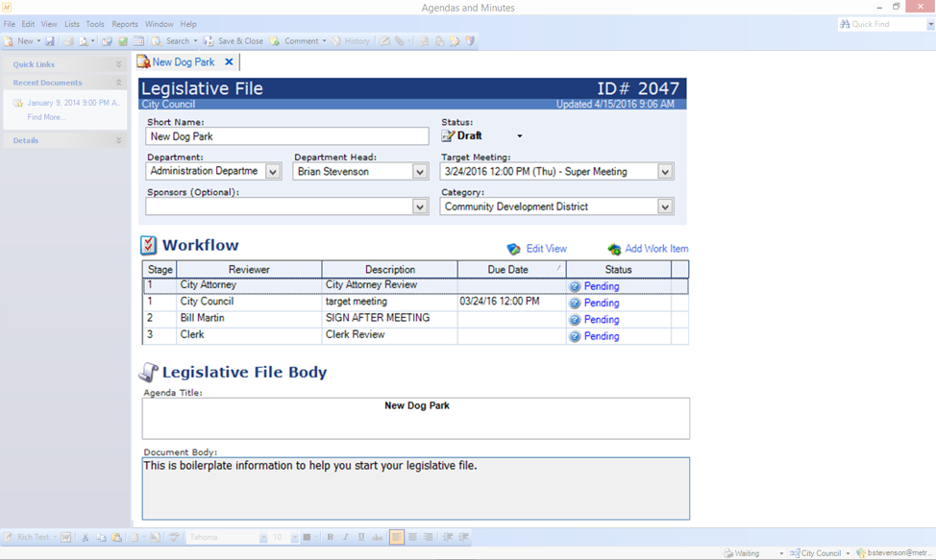Click the Short Name input field
Screen dimensions: 936x560
pyautogui.click(x=287, y=136)
